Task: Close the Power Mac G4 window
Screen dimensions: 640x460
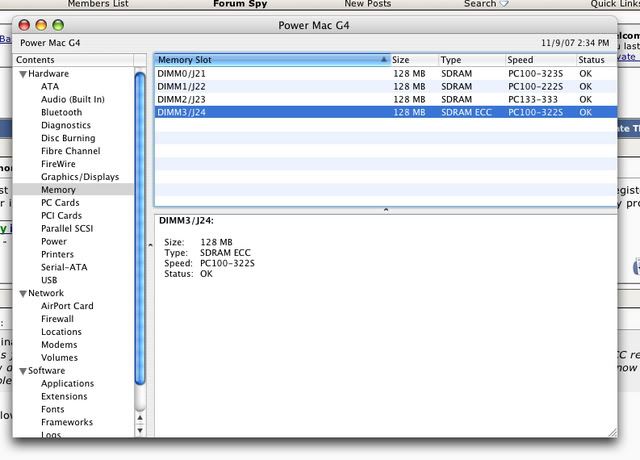Action: [x=24, y=25]
